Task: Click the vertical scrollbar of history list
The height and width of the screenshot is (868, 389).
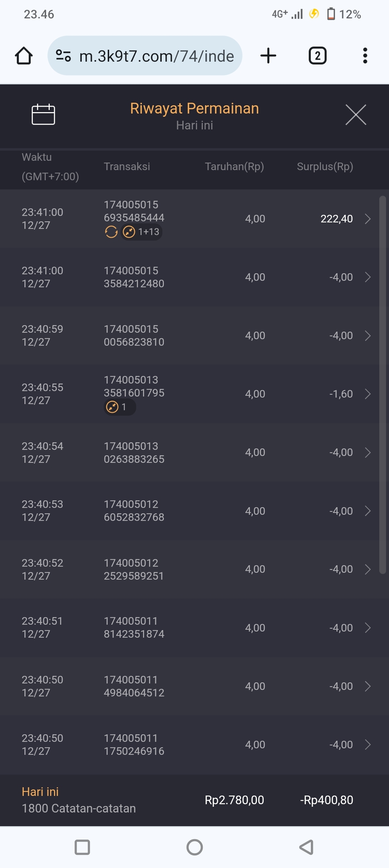Action: point(383,384)
